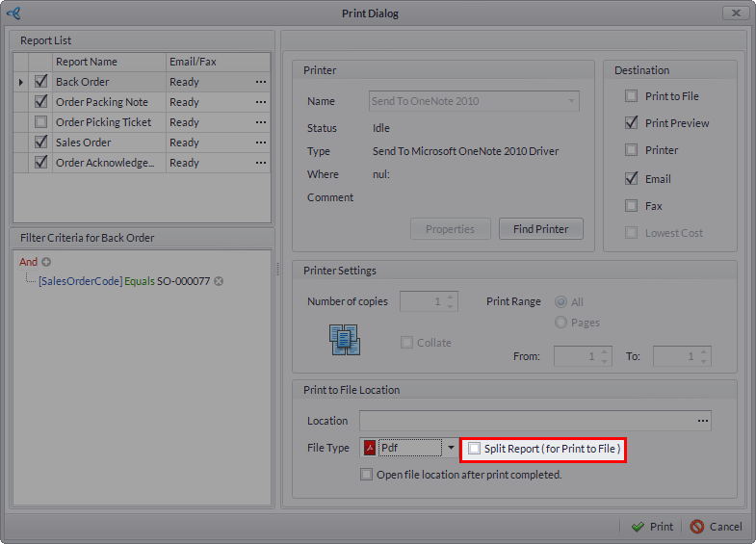Select the All print range radio
Viewport: 756px width, 544px height.
tap(560, 302)
